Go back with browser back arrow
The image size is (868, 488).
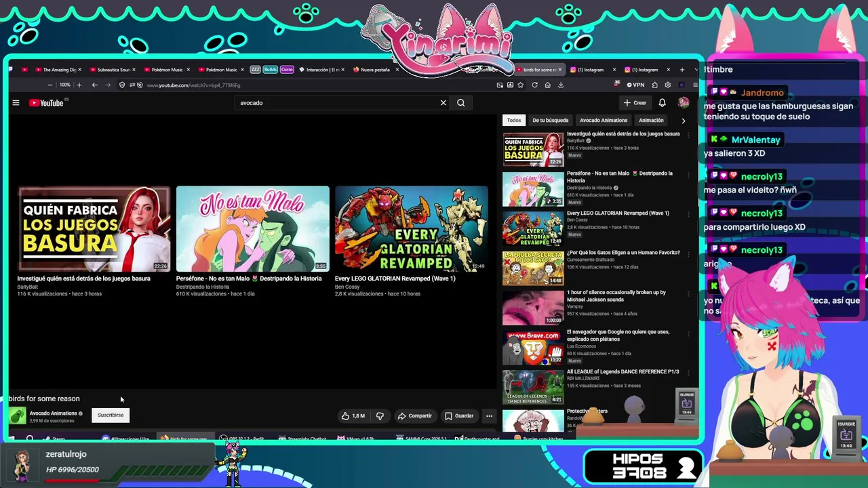click(94, 85)
